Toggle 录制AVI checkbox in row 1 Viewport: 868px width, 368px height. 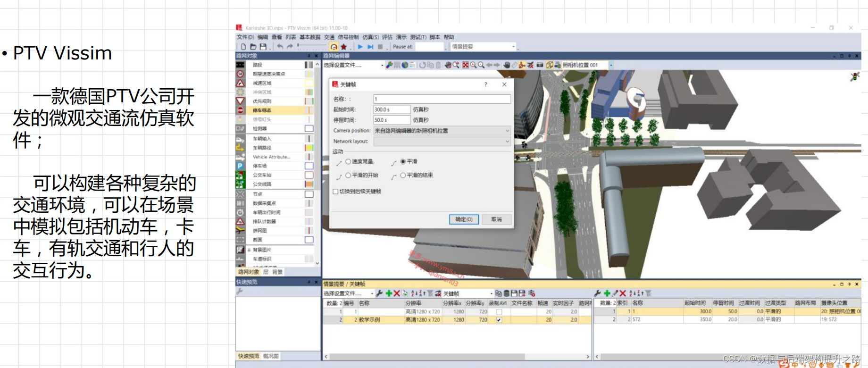pos(499,312)
